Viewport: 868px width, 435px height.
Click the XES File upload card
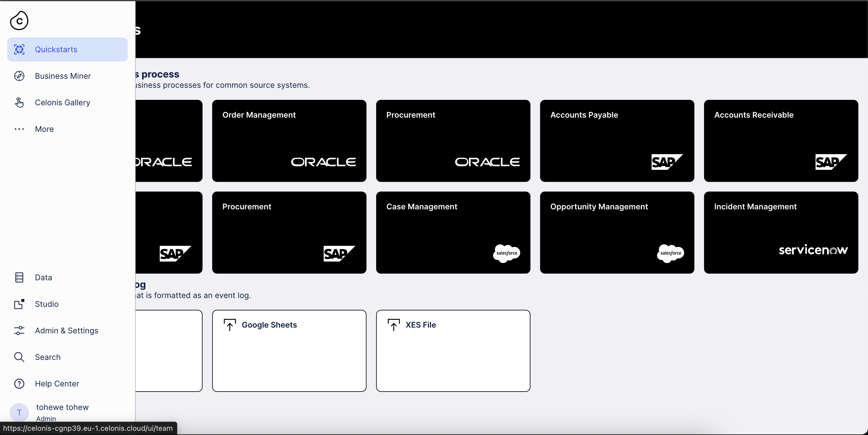[x=453, y=351]
